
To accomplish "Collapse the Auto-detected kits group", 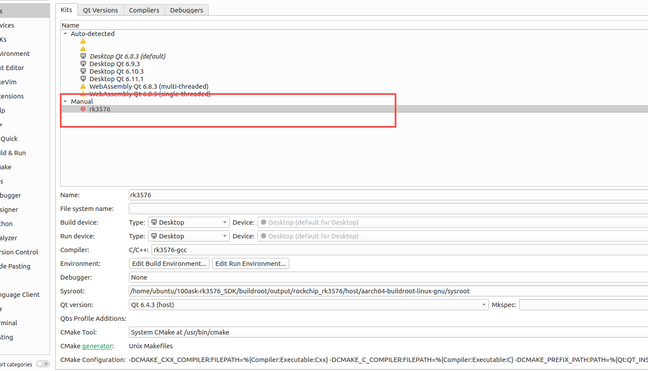I will [65, 34].
